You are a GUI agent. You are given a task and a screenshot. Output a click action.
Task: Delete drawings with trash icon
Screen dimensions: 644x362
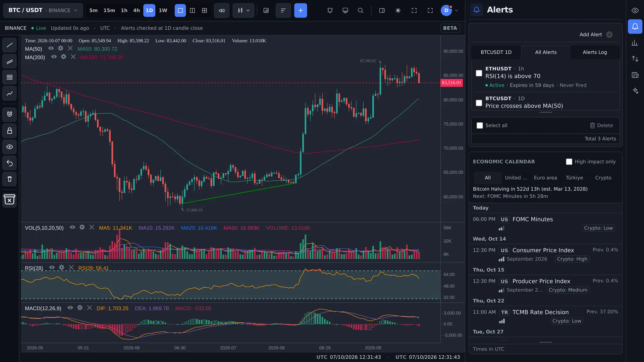point(9,179)
